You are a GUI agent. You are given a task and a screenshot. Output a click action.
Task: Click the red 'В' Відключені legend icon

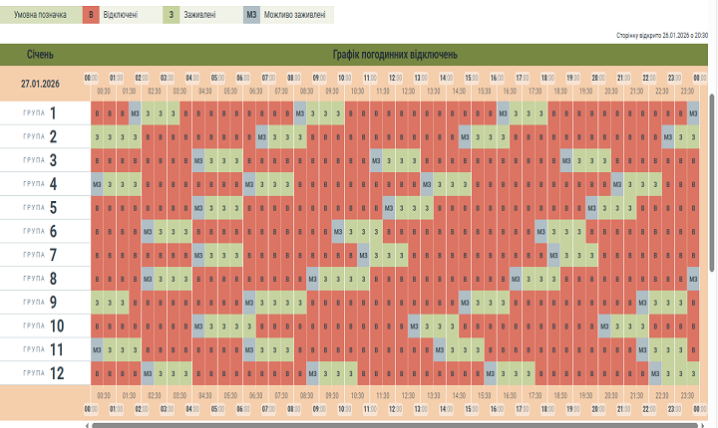point(91,16)
